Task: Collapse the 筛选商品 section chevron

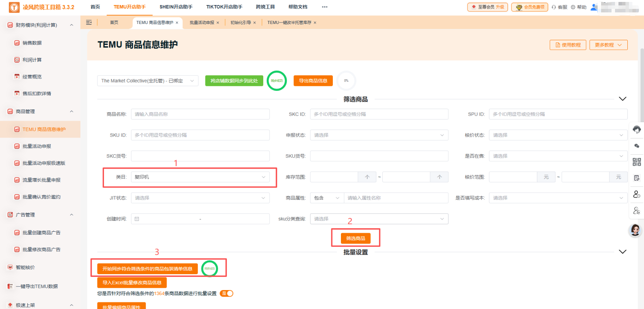Action: pyautogui.click(x=622, y=99)
